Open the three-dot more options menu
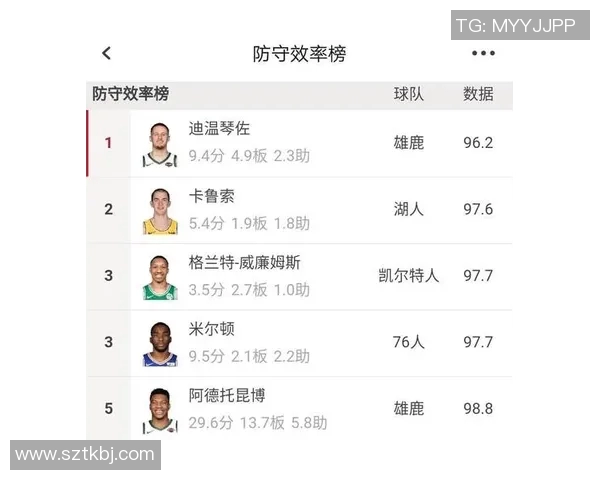The image size is (600, 480). (x=483, y=54)
